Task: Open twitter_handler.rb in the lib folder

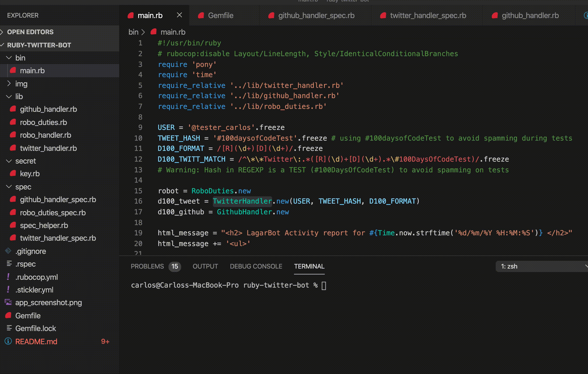Action: click(48, 148)
